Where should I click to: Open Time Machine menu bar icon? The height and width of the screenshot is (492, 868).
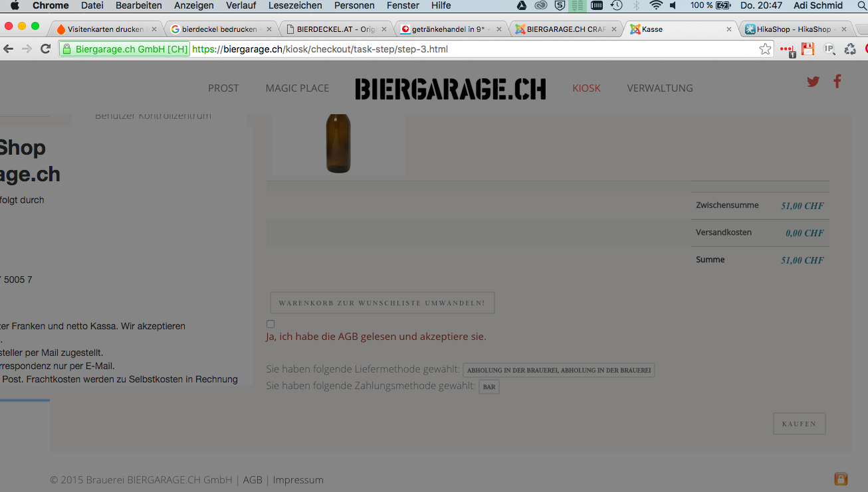(x=617, y=6)
